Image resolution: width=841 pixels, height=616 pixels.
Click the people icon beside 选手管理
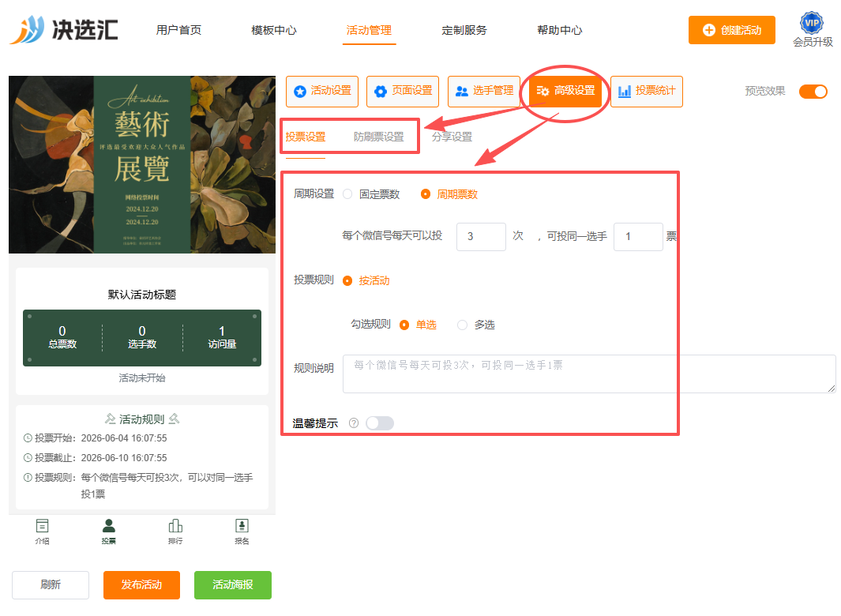coord(461,92)
